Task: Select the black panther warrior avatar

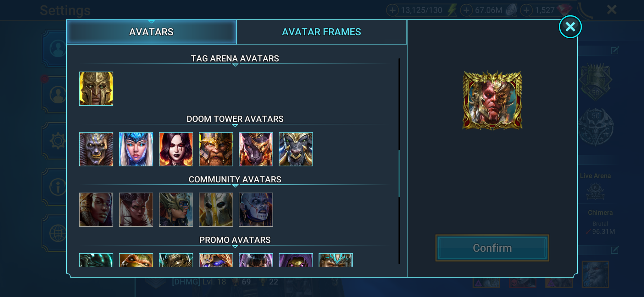Action: pyautogui.click(x=256, y=149)
